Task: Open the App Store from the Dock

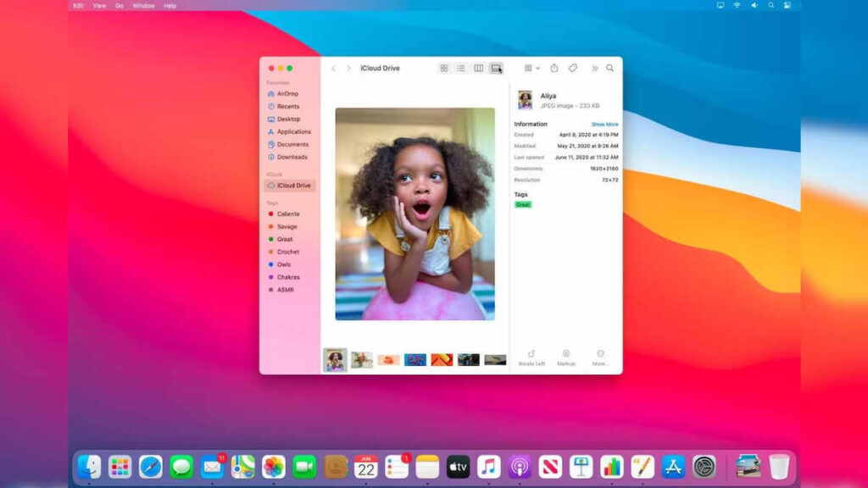Action: pos(673,467)
